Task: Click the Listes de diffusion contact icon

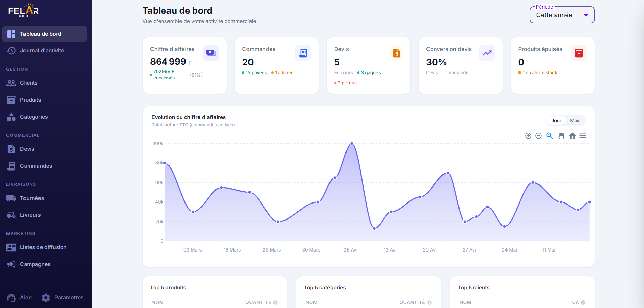Action: 11,247
